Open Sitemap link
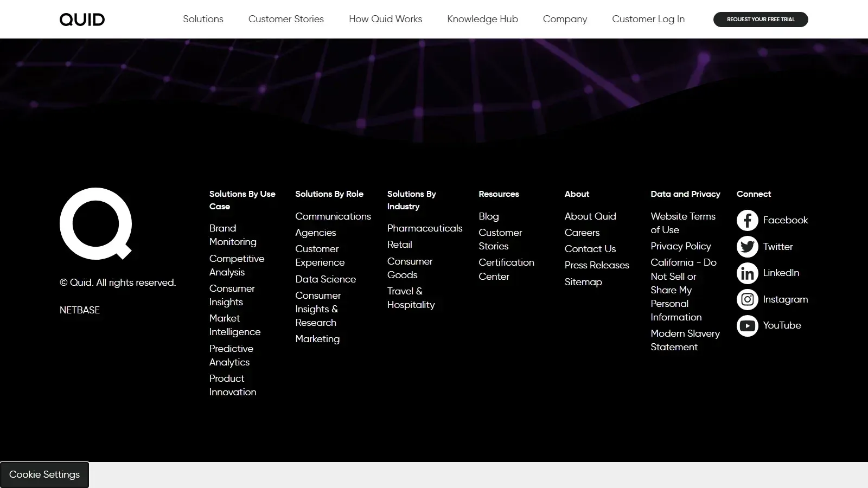The height and width of the screenshot is (488, 868). point(583,282)
